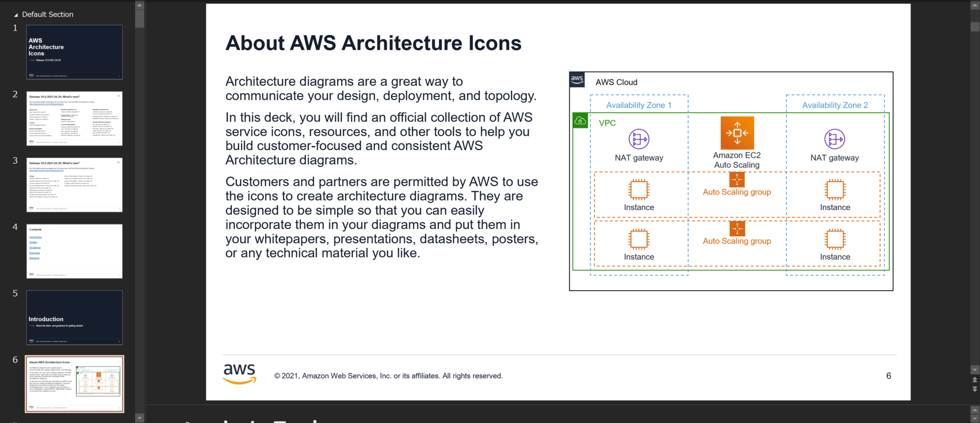This screenshot has height=423, width=980.
Task: Select the upper Auto Scaling group icon
Action: [x=737, y=179]
